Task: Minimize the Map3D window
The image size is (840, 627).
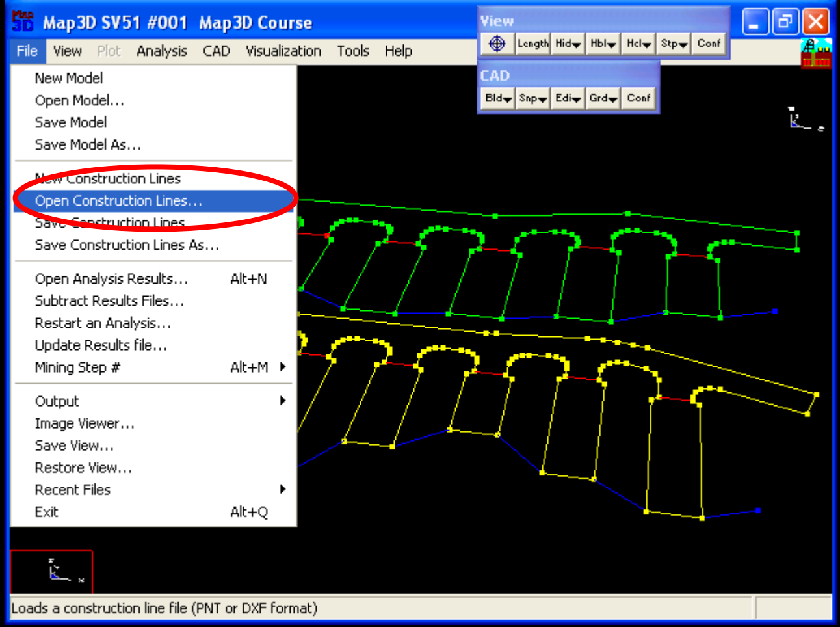Action: pyautogui.click(x=755, y=22)
